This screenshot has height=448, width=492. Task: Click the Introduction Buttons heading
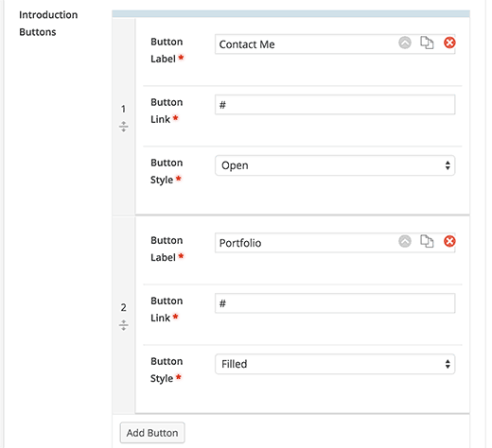pos(48,24)
